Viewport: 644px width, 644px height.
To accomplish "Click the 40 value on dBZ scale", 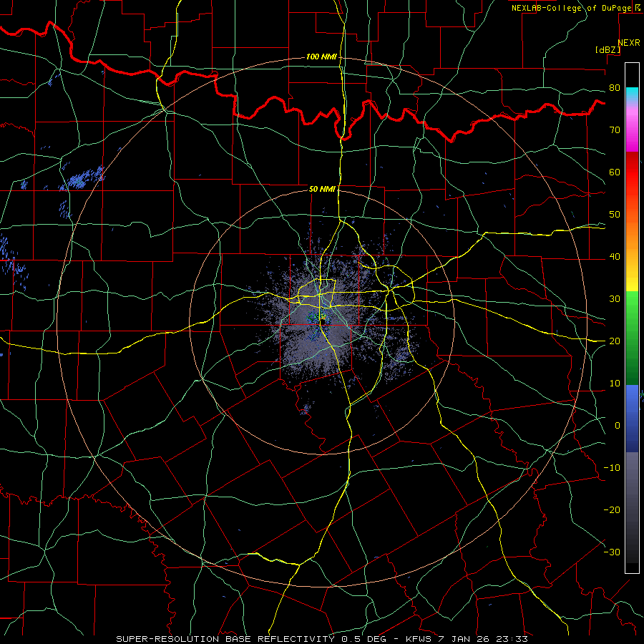I will point(615,257).
